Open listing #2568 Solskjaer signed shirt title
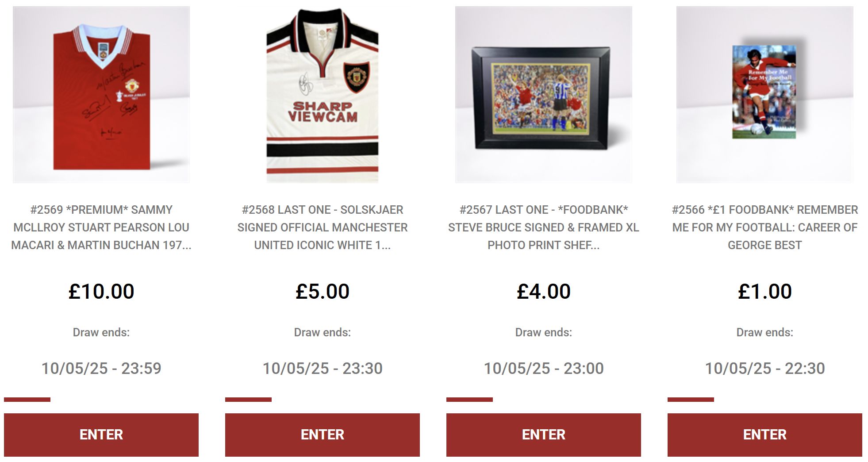The height and width of the screenshot is (462, 868). (x=323, y=227)
